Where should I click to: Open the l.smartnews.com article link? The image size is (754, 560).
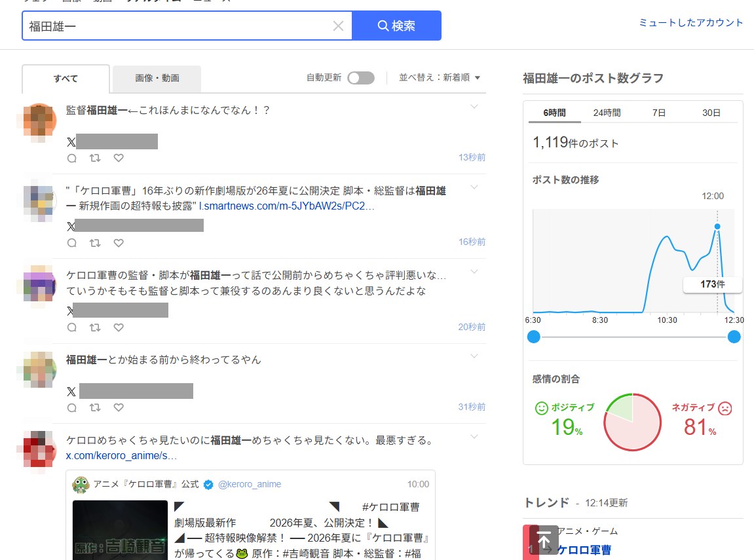point(286,206)
